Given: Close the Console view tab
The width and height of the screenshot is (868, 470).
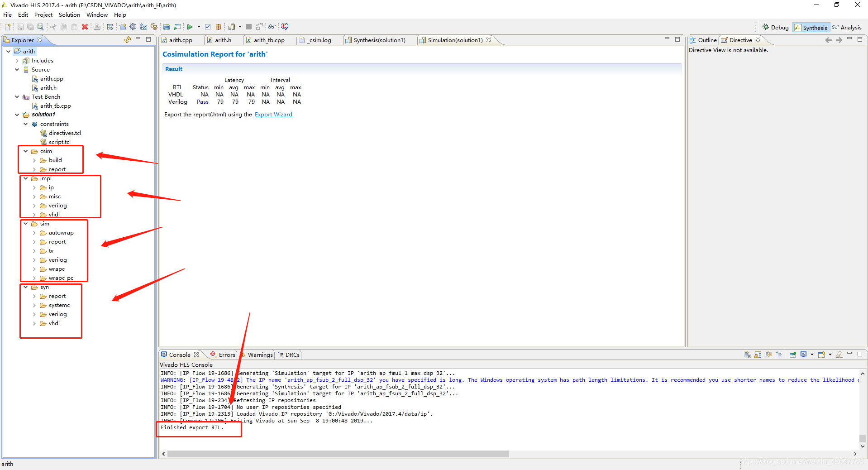Looking at the screenshot, I should pyautogui.click(x=196, y=355).
